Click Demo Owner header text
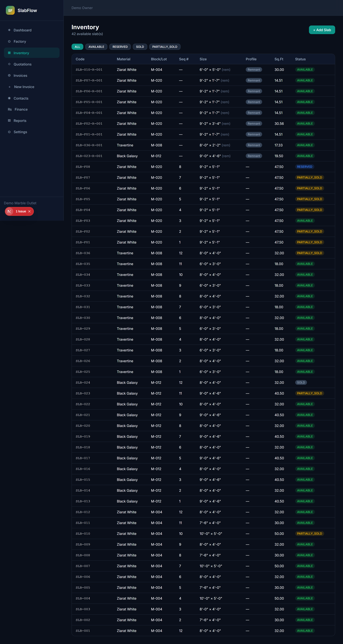This screenshot has height=644, width=343. [x=82, y=8]
